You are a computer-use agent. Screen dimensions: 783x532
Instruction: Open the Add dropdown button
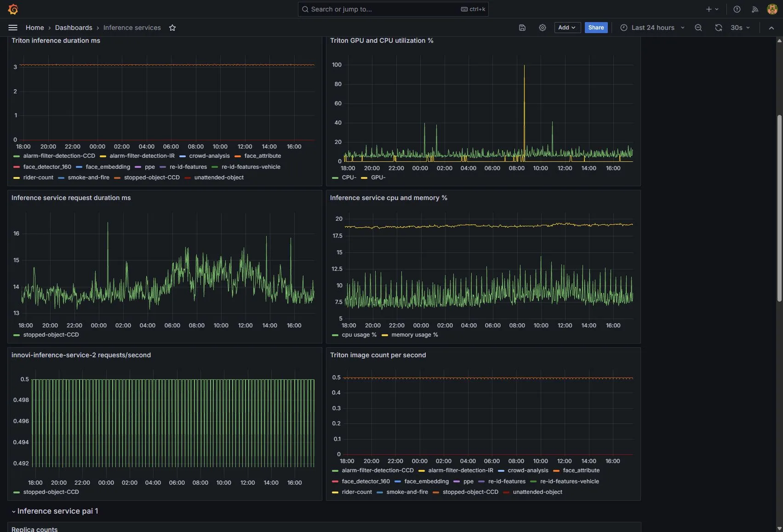567,28
